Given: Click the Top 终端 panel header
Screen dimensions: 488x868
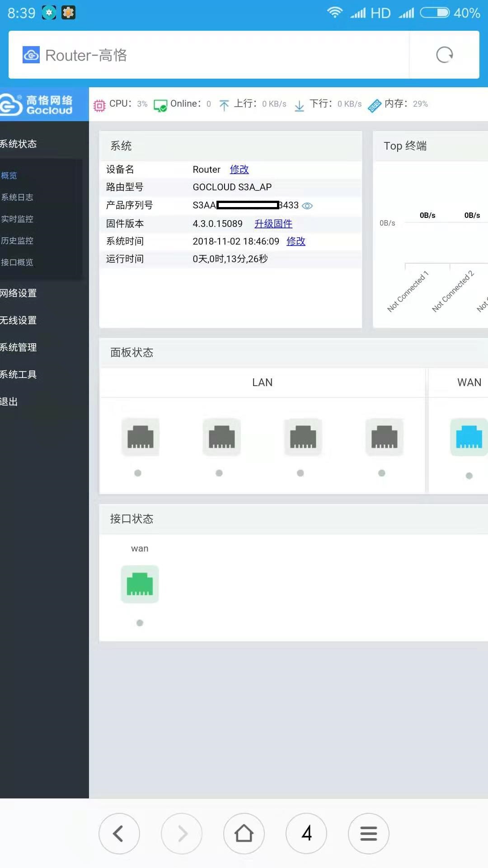Looking at the screenshot, I should 430,146.
